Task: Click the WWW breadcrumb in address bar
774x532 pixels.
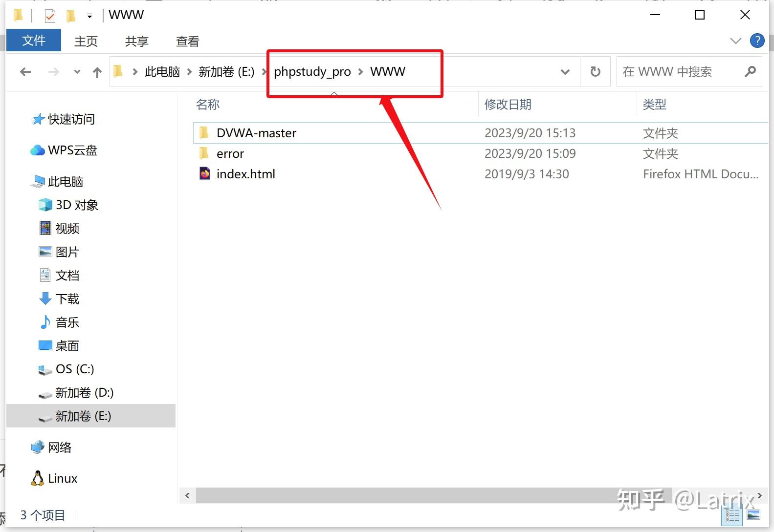Action: (388, 72)
